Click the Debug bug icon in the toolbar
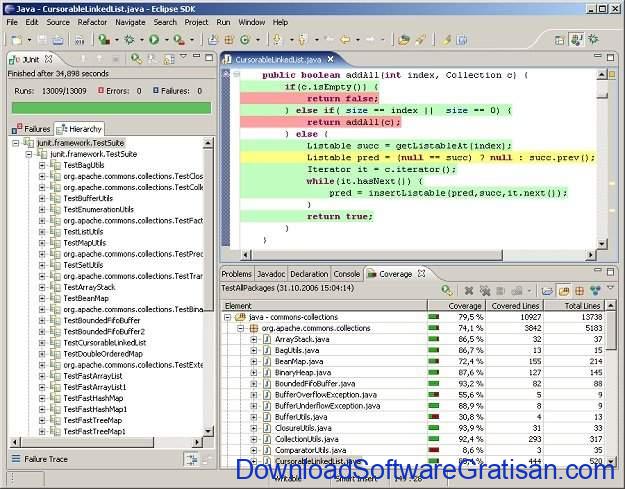The width and height of the screenshot is (625, 489). tap(130, 39)
